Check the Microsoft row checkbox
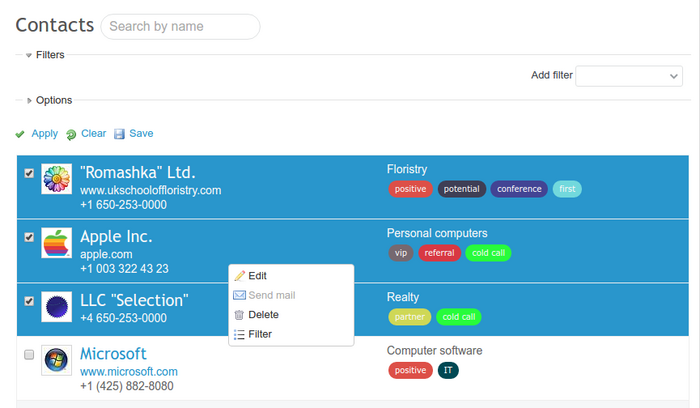Screen dimensions: 700x408 (x=29, y=355)
